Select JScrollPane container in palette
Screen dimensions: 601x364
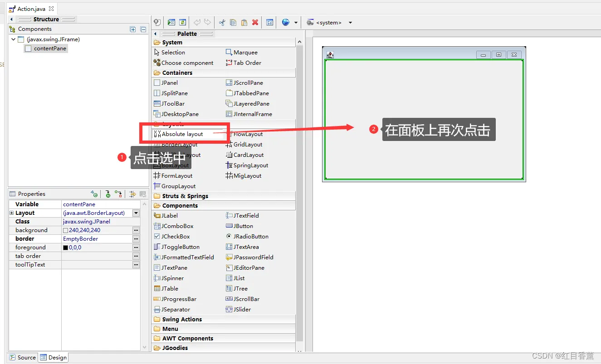[x=244, y=83]
